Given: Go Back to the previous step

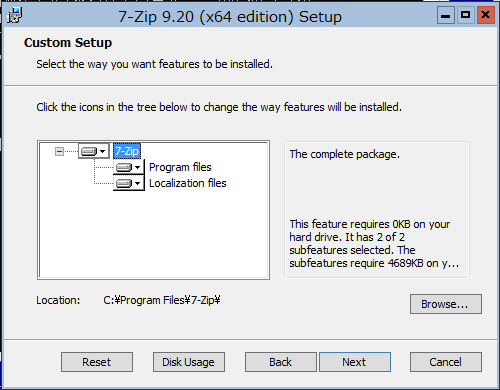Looking at the screenshot, I should pyautogui.click(x=281, y=362).
